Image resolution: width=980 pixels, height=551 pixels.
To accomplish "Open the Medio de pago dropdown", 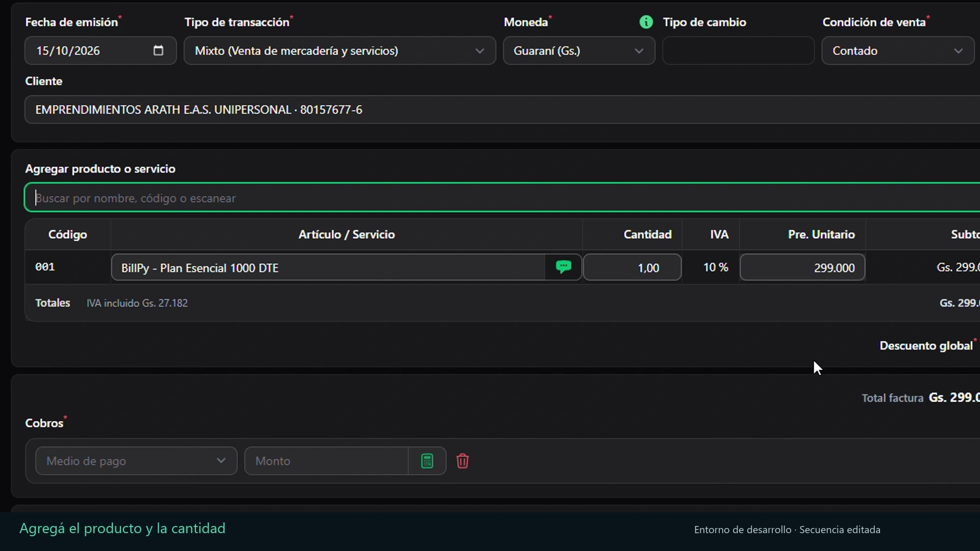I will [x=136, y=461].
